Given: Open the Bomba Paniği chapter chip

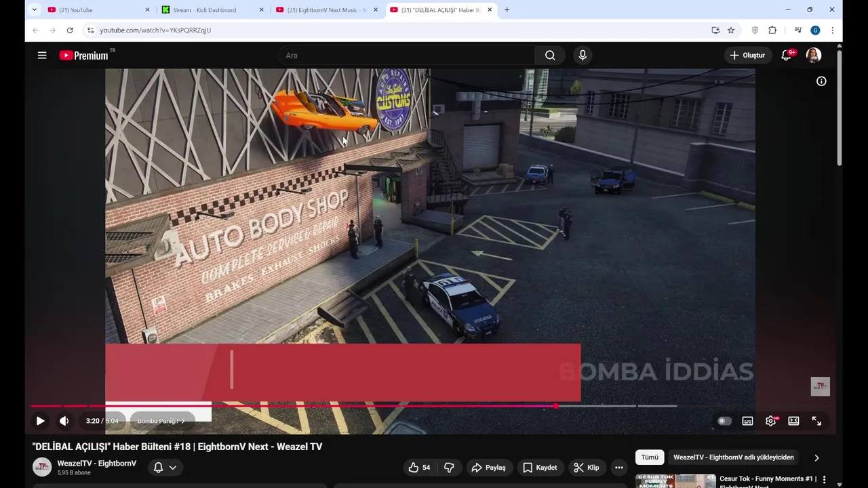Looking at the screenshot, I should coord(161,421).
